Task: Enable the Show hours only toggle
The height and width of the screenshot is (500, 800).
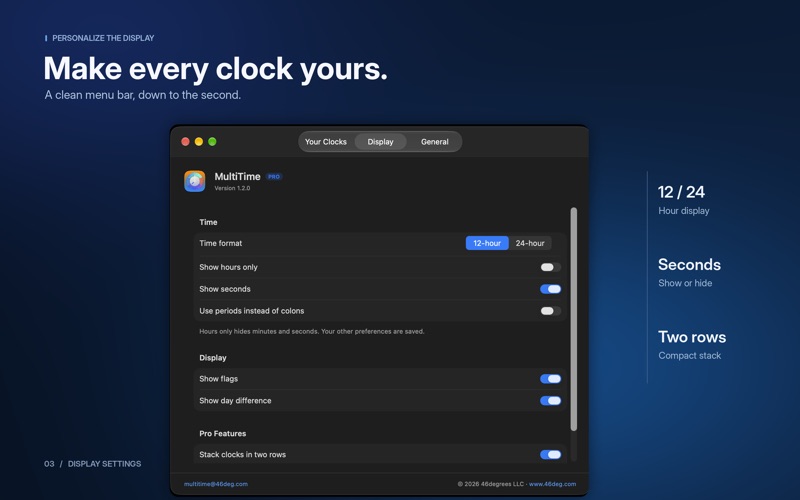Action: (x=551, y=267)
